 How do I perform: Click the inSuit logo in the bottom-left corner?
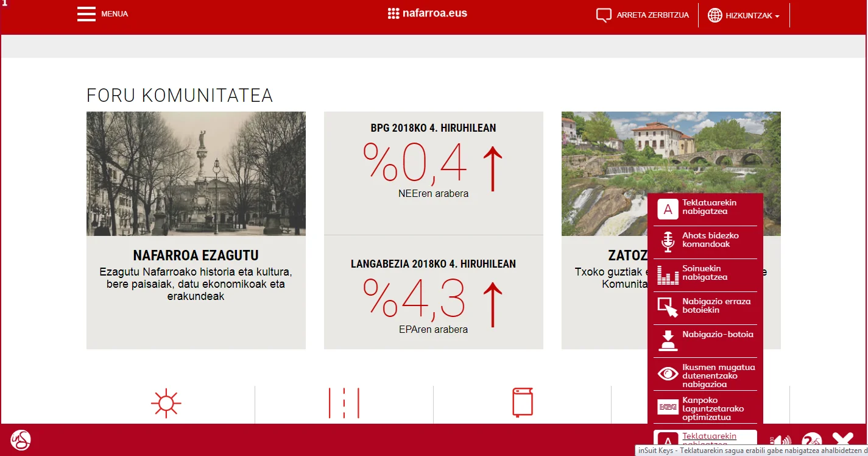(x=21, y=440)
